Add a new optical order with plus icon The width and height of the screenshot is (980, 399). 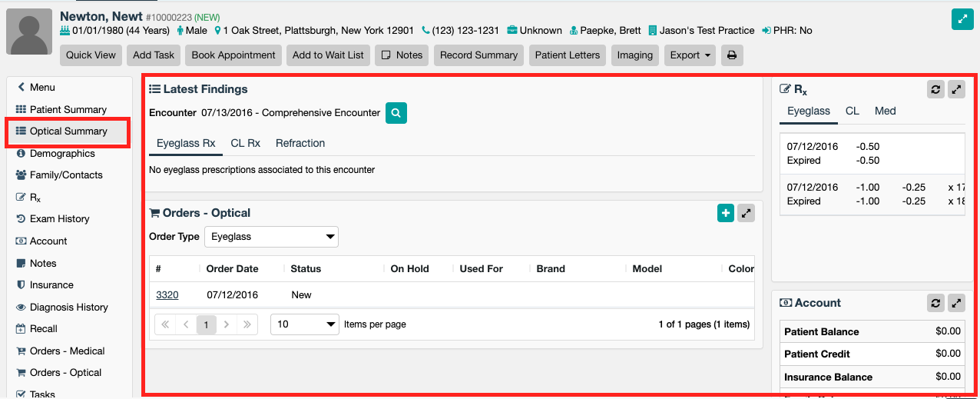pyautogui.click(x=725, y=214)
